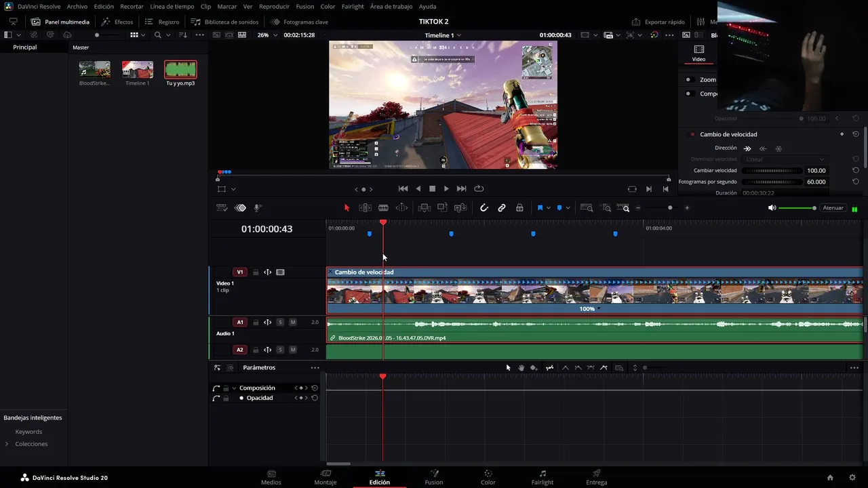This screenshot has width=868, height=488.
Task: Click the timeline zoom-out minus button
Action: (638, 208)
